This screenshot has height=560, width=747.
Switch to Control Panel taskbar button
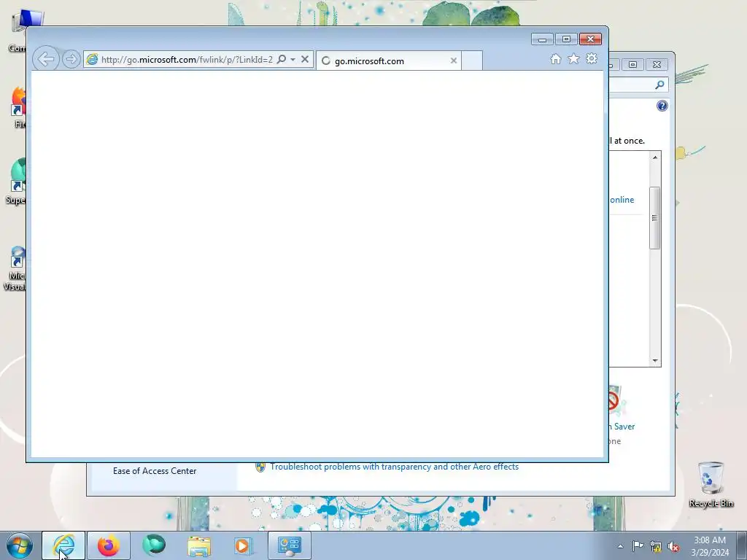290,545
